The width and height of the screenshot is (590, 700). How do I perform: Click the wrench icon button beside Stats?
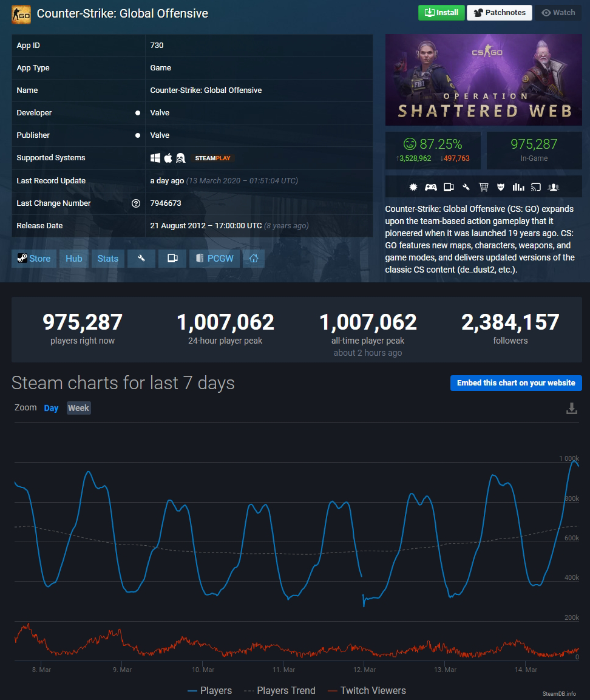141,259
